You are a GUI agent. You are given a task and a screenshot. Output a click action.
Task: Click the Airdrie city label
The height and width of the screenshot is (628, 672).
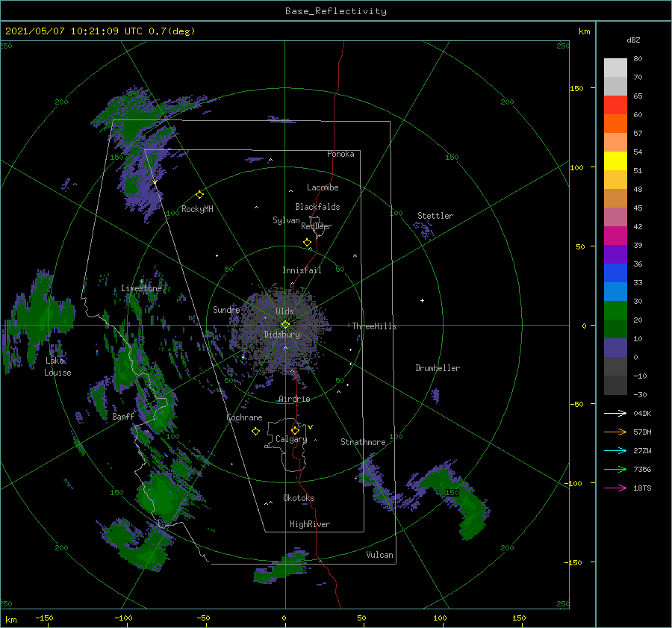294,399
